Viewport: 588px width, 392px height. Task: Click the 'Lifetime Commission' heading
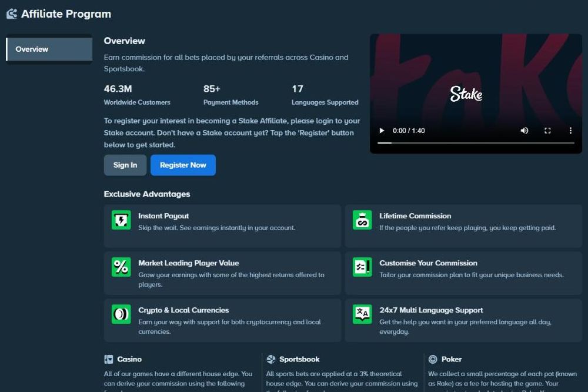click(415, 216)
